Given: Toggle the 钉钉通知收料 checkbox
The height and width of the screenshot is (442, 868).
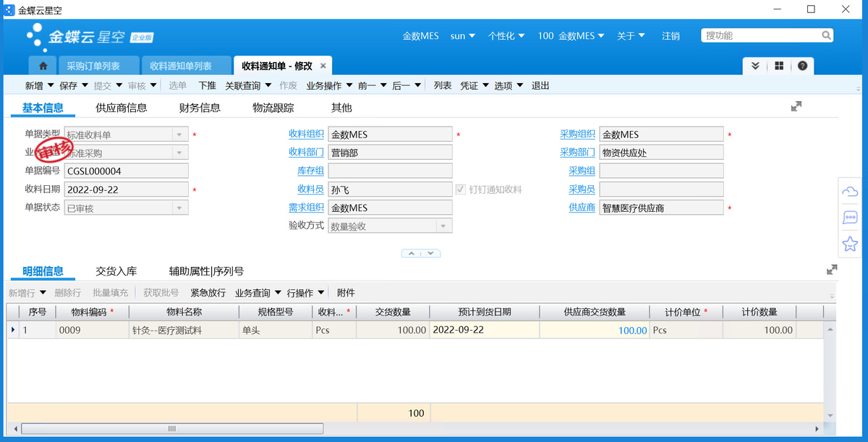Looking at the screenshot, I should tap(461, 190).
